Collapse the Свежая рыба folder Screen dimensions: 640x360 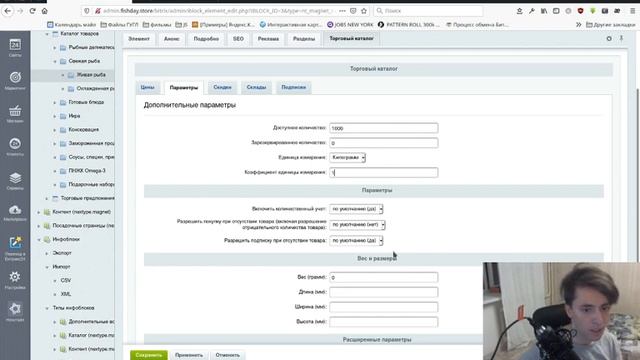(x=55, y=61)
